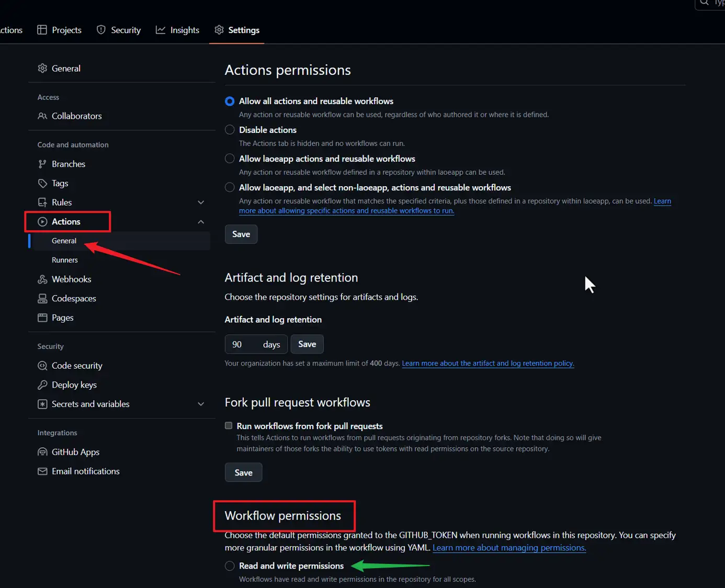725x588 pixels.
Task: Click the retention days input showing 90
Action: [x=256, y=344]
